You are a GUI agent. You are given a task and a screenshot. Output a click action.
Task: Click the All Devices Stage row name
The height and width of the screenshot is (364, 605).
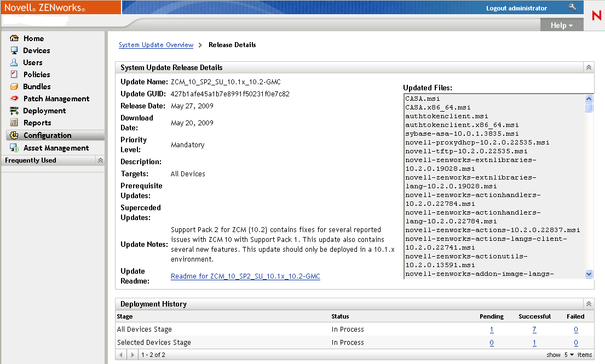click(x=145, y=330)
